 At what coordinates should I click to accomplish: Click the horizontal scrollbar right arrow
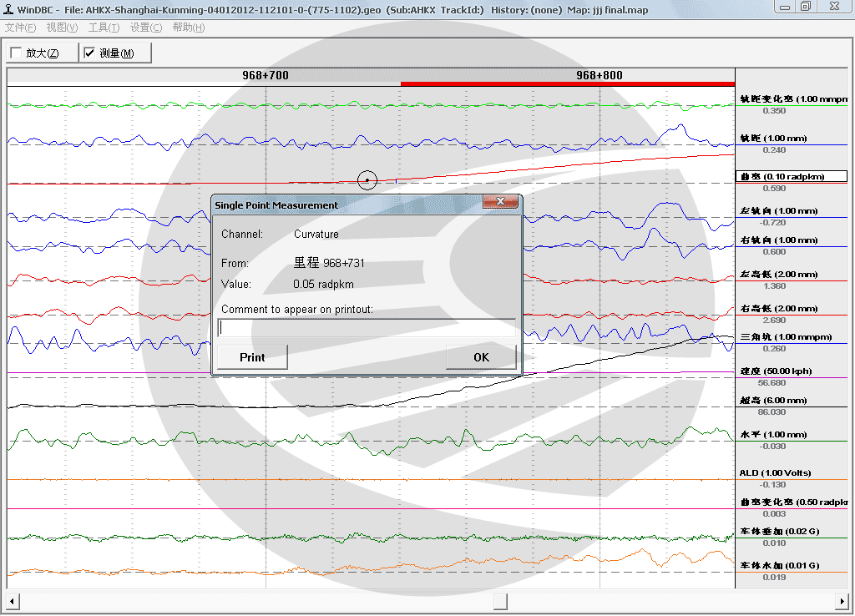[x=842, y=601]
